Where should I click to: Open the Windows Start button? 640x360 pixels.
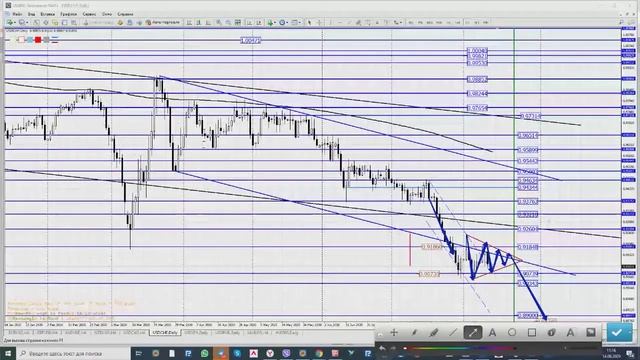point(8,353)
